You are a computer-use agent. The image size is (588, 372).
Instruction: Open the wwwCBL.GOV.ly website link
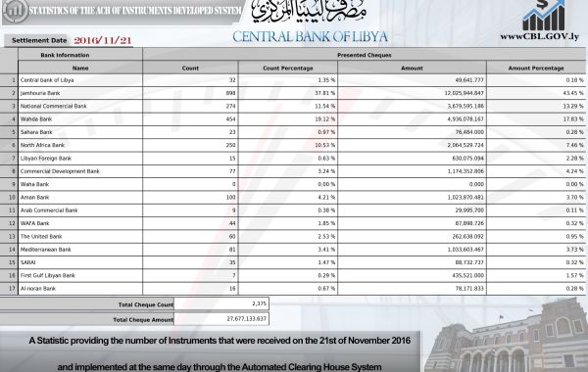tap(539, 37)
